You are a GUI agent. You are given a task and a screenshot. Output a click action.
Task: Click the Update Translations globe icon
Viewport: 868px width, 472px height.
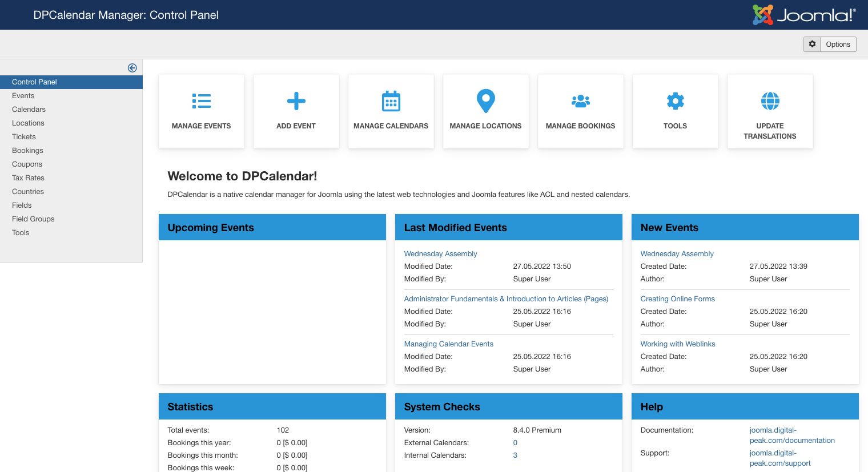[x=770, y=101]
